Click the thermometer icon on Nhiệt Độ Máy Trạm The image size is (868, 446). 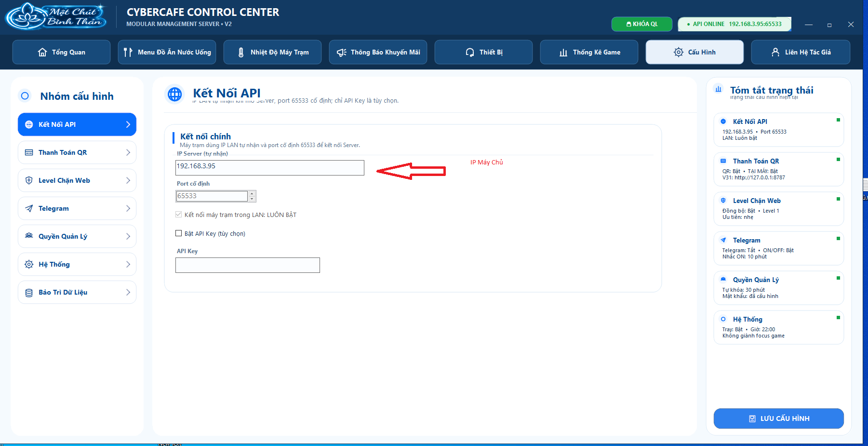(x=241, y=52)
